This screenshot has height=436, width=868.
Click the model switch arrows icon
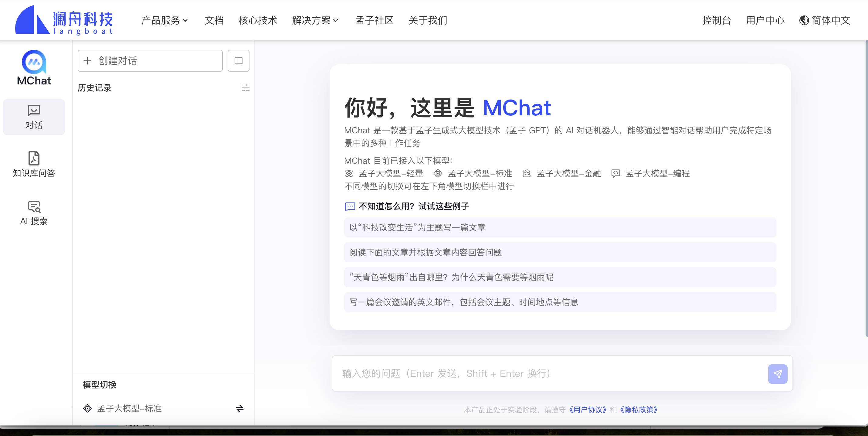(239, 408)
